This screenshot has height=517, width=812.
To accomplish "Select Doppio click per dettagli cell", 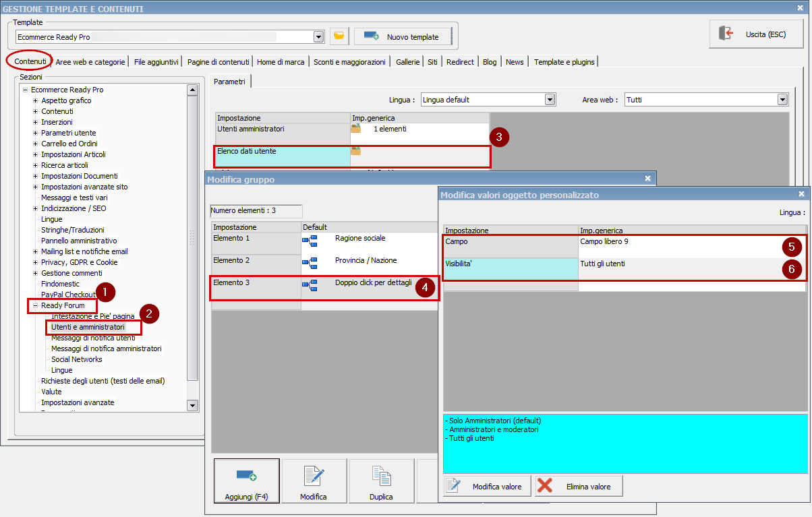I will coord(369,288).
